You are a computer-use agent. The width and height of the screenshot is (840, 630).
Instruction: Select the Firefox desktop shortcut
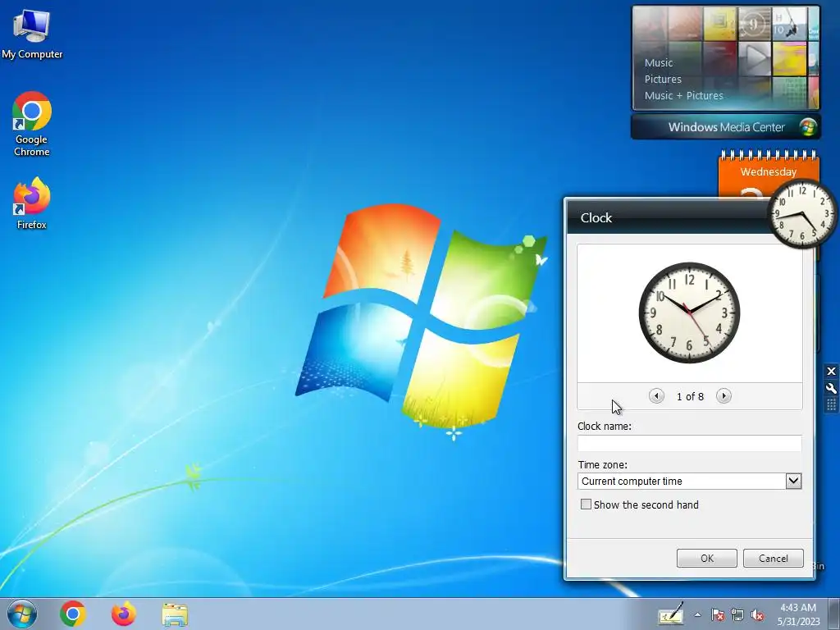coord(32,203)
